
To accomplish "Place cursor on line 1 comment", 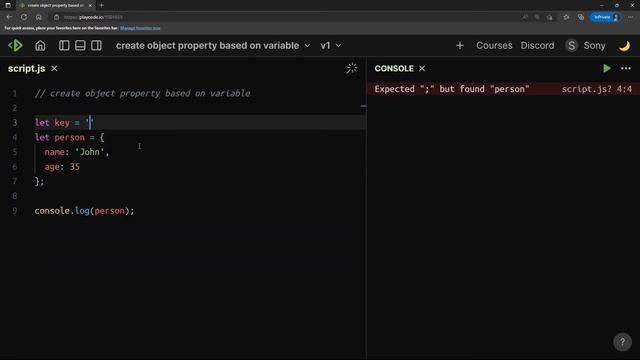I will point(142,93).
